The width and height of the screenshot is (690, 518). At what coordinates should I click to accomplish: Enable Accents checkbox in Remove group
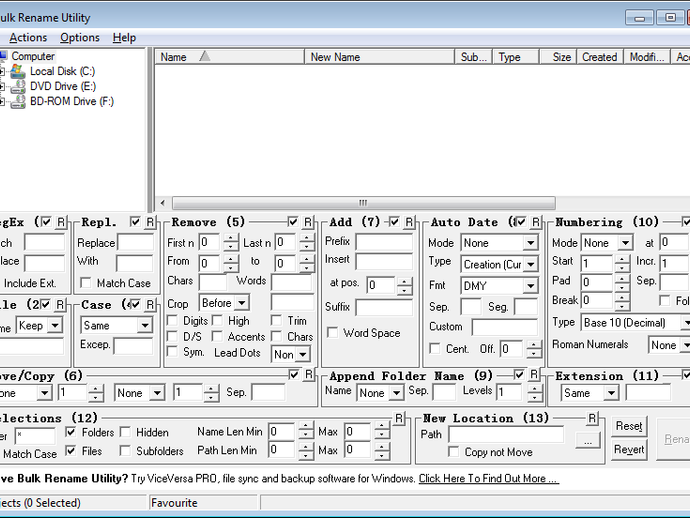point(217,336)
